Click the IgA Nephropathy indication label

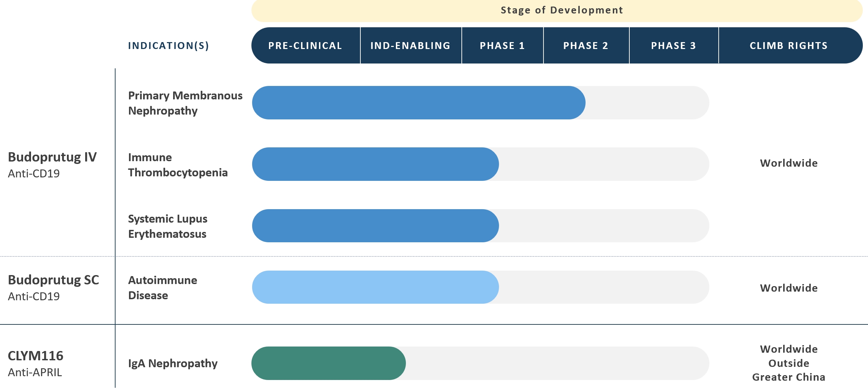(x=173, y=363)
